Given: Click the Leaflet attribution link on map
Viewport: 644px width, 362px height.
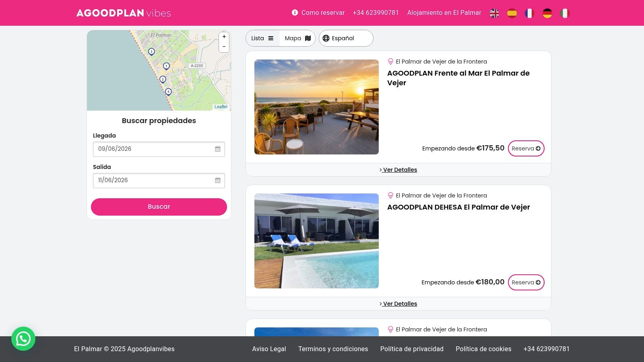Looking at the screenshot, I should tap(221, 107).
